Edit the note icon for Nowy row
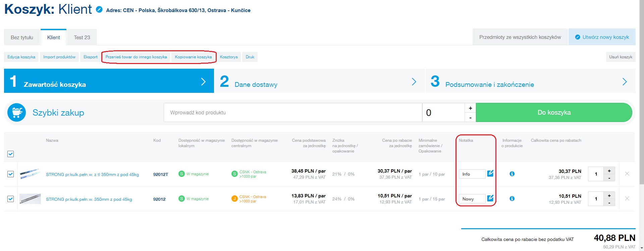Image resolution: width=644 pixels, height=251 pixels. pos(490,198)
